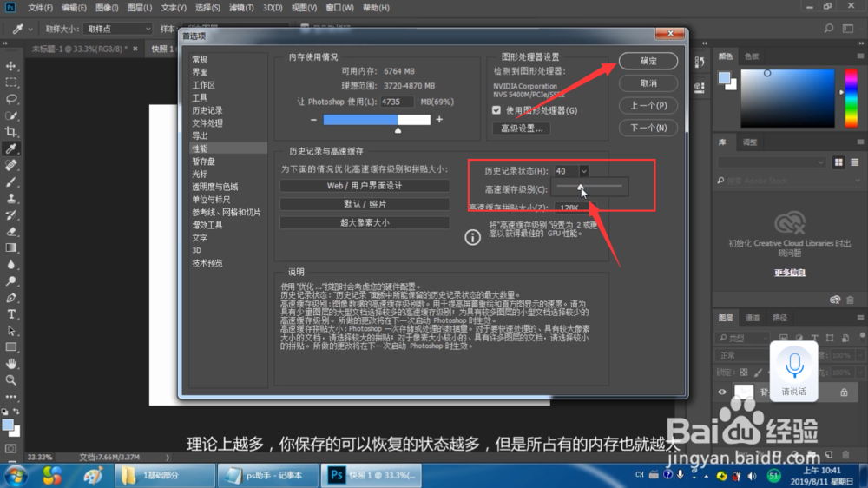Click the memory usage slider bar
Image resolution: width=868 pixels, height=488 pixels.
377,120
